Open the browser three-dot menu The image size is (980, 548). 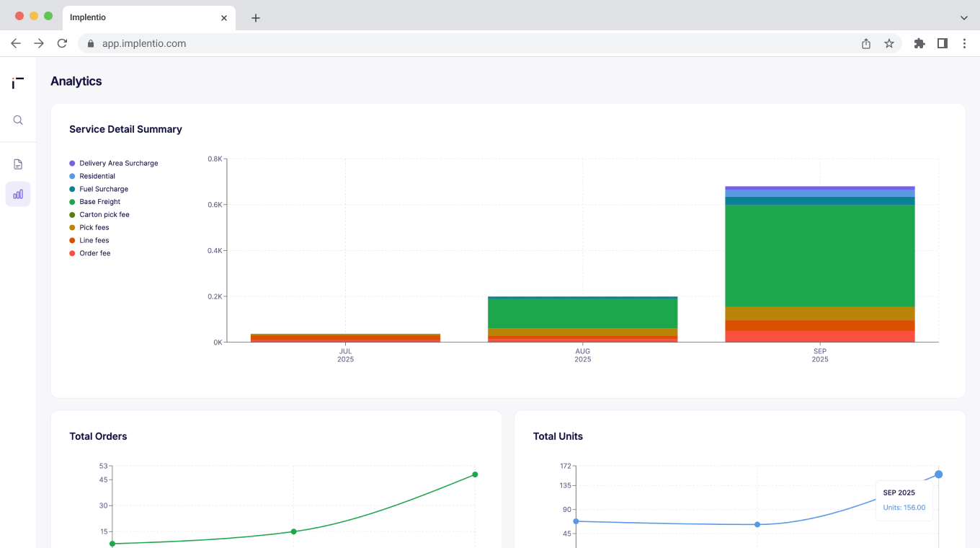tap(965, 43)
